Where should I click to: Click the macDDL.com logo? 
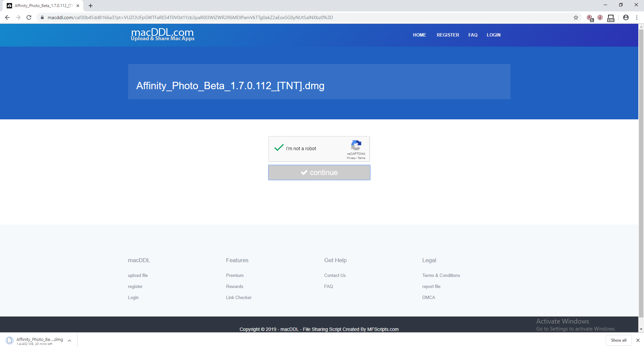(162, 34)
